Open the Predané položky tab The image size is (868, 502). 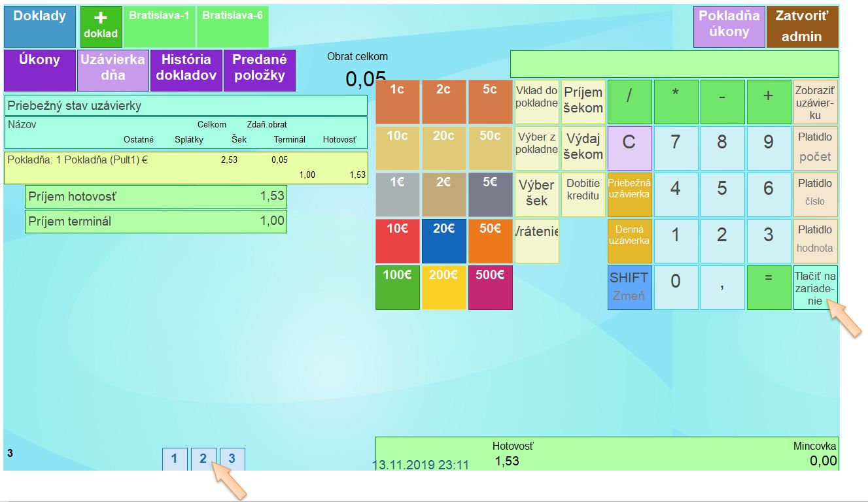click(259, 70)
